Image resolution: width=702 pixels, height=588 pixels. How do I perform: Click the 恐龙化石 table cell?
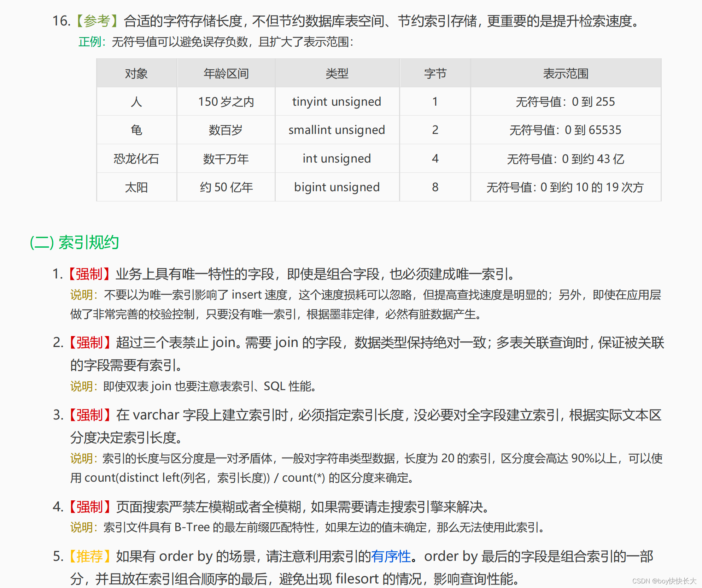click(136, 159)
